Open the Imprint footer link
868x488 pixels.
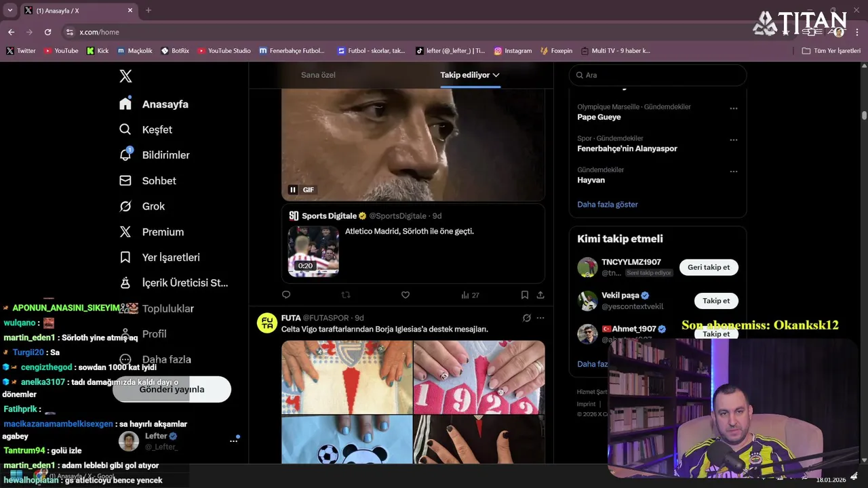click(x=587, y=404)
